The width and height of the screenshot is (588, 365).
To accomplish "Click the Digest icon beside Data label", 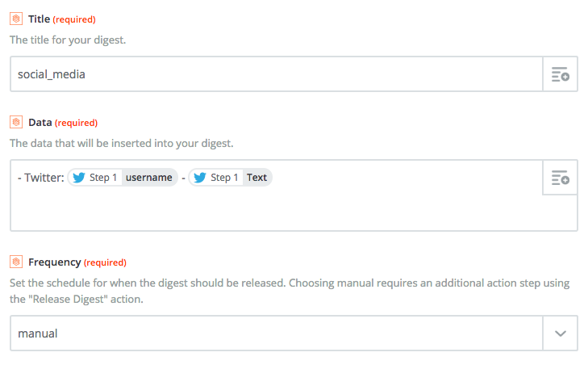I will click(x=16, y=122).
